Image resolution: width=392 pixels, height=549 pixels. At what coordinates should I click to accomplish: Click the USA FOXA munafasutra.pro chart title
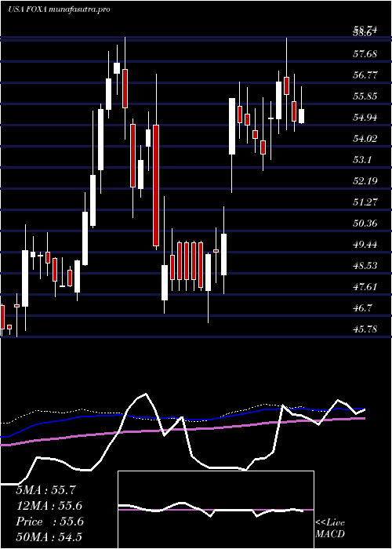click(59, 9)
